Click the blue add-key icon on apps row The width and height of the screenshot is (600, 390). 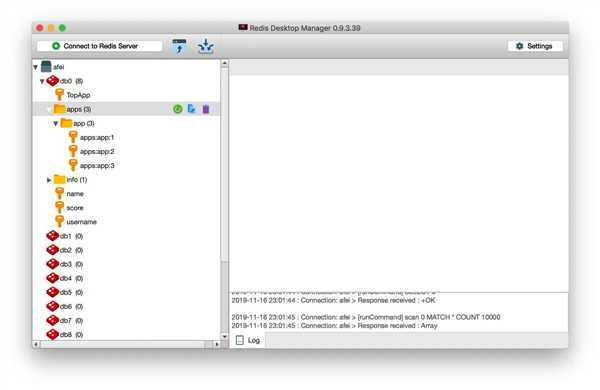(x=192, y=109)
